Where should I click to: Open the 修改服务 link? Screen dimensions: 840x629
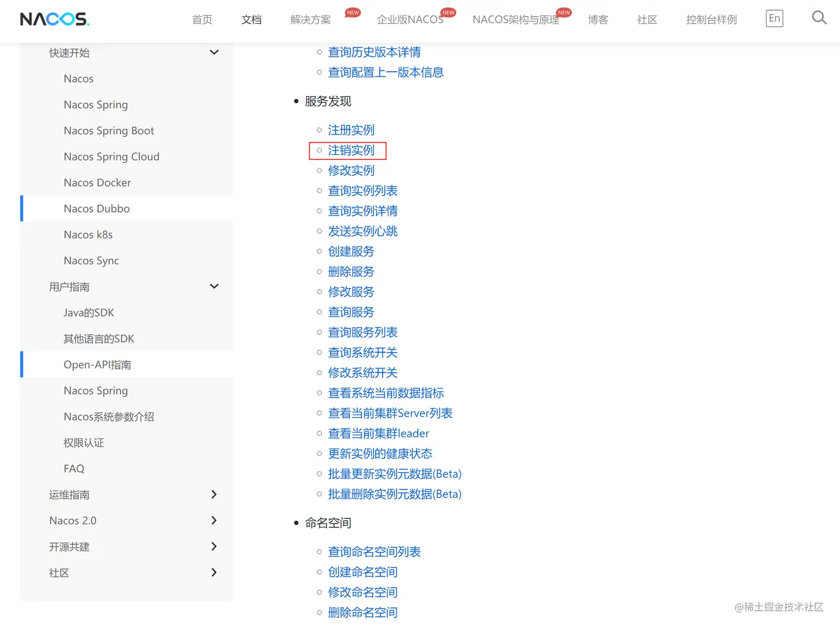(x=351, y=291)
